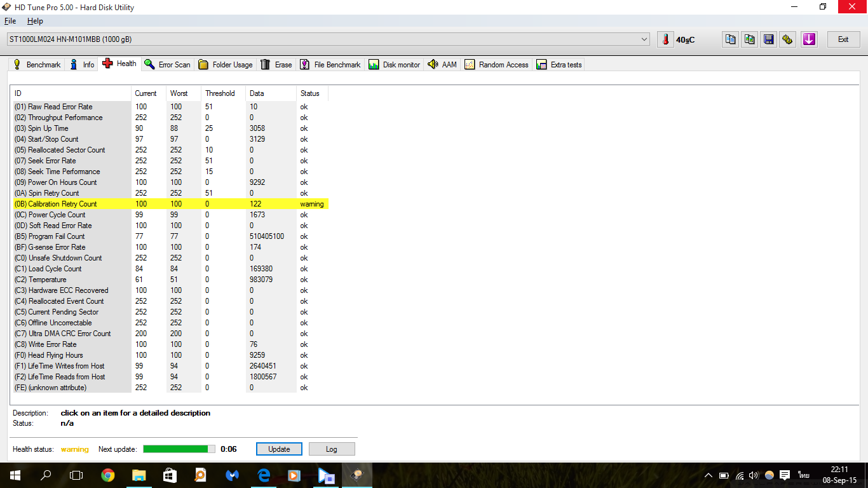Click the Worst column header
This screenshot has height=488, width=868.
click(x=184, y=93)
